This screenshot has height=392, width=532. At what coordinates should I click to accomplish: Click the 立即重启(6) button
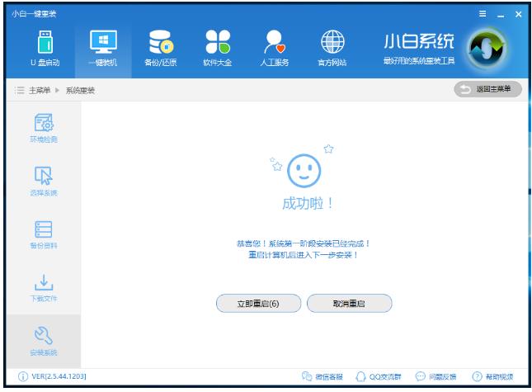point(258,304)
